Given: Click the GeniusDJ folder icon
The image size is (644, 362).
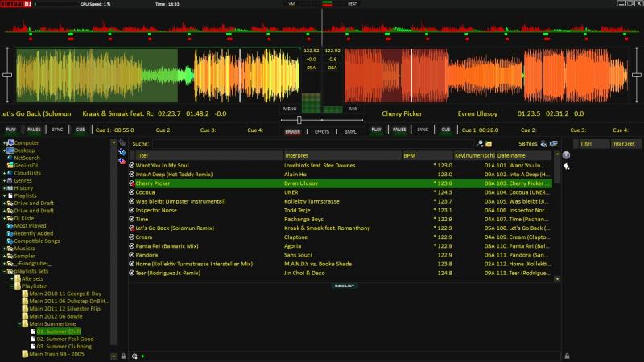Looking at the screenshot, I should click(10, 166).
